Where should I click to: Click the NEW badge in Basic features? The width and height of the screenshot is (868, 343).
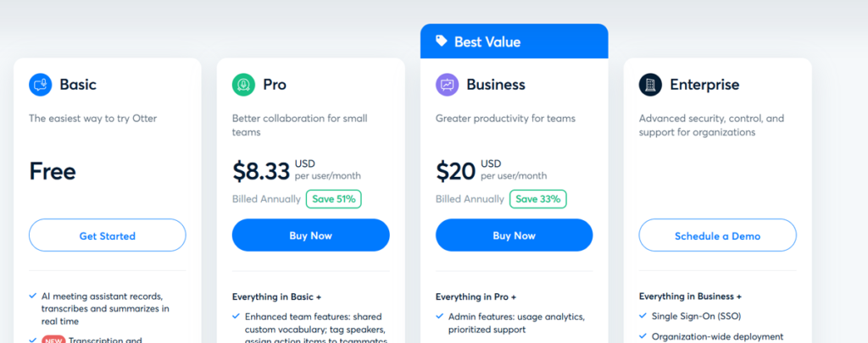click(x=53, y=340)
